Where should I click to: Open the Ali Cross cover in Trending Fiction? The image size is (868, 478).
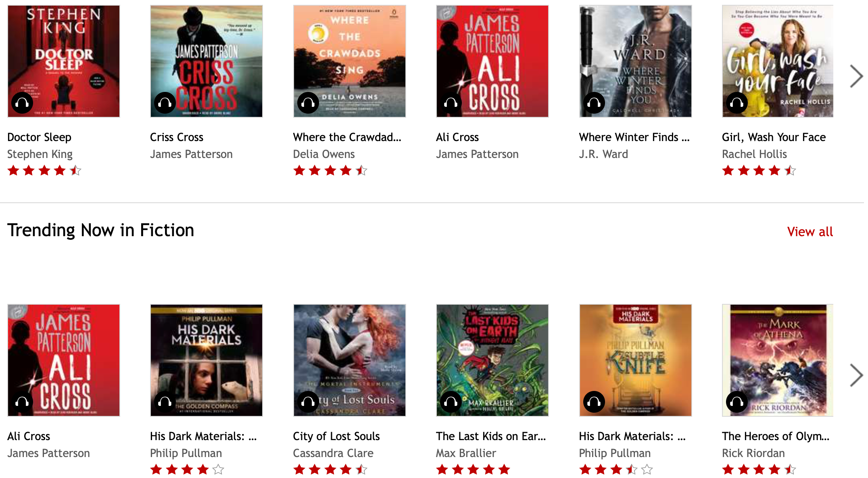coord(64,360)
